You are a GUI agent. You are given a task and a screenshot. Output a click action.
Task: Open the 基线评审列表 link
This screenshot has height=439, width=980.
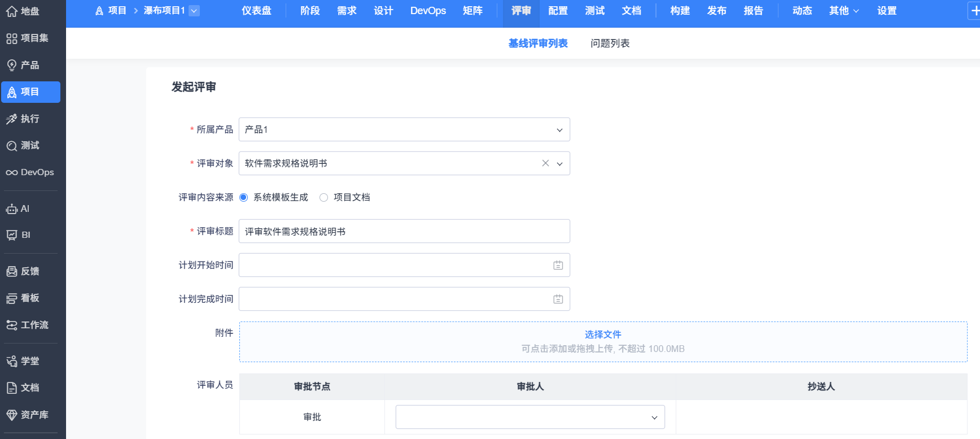tap(538, 44)
